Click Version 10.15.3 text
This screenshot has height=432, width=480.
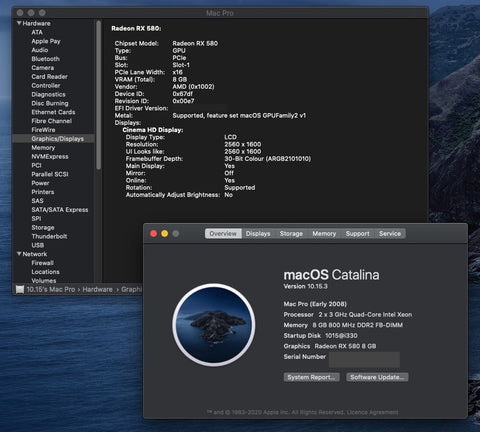(306, 286)
